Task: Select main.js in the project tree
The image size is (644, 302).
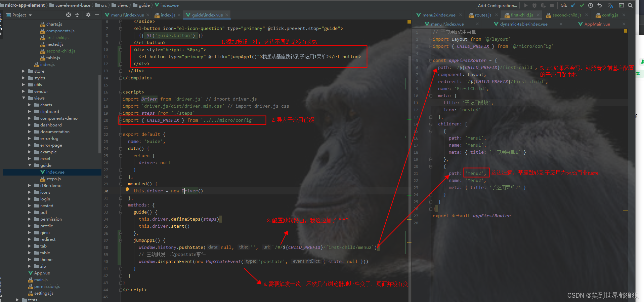Action: 41,280
